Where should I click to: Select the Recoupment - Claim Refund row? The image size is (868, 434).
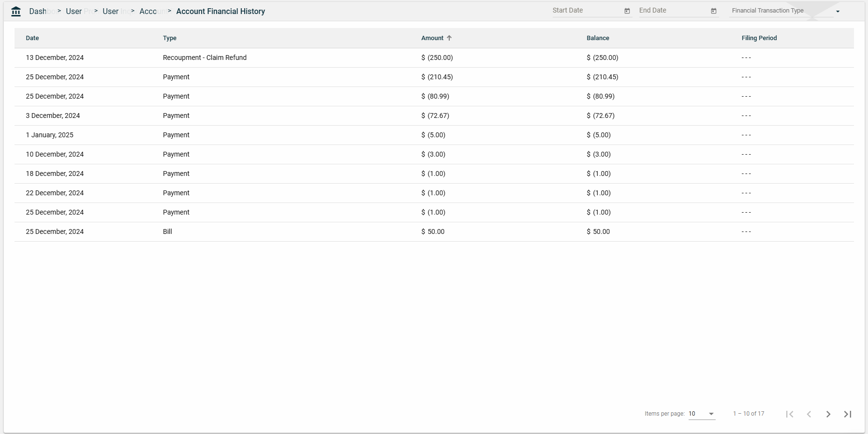pyautogui.click(x=205, y=58)
